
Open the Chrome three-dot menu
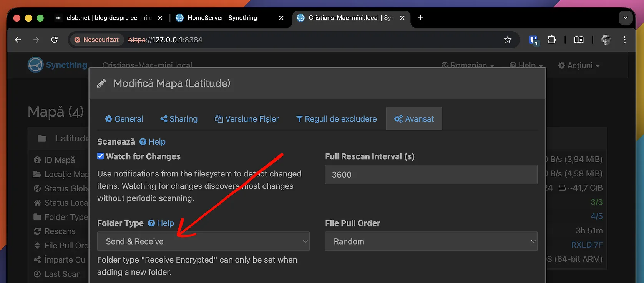pos(624,40)
